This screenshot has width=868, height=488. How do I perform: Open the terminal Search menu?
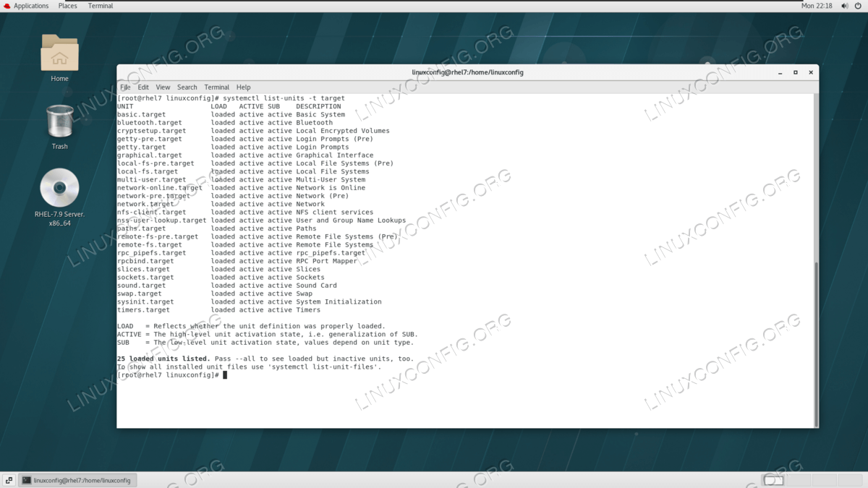tap(187, 87)
